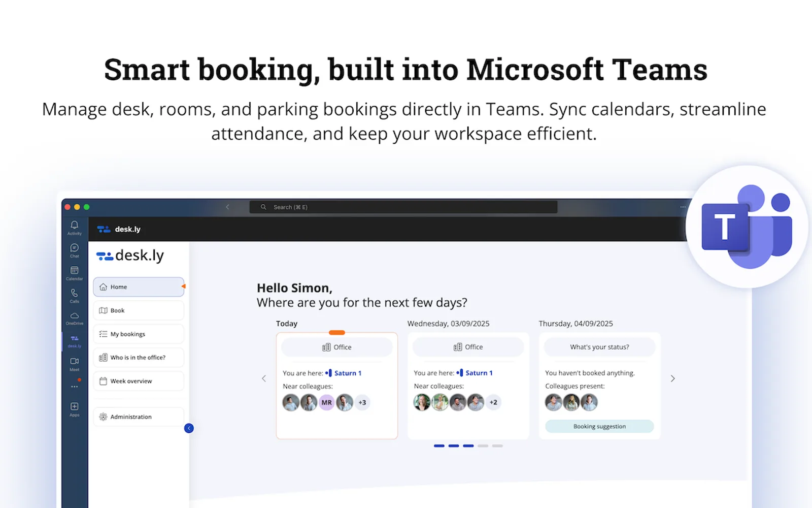Click the Teams search field
812x508 pixels.
pyautogui.click(x=403, y=207)
